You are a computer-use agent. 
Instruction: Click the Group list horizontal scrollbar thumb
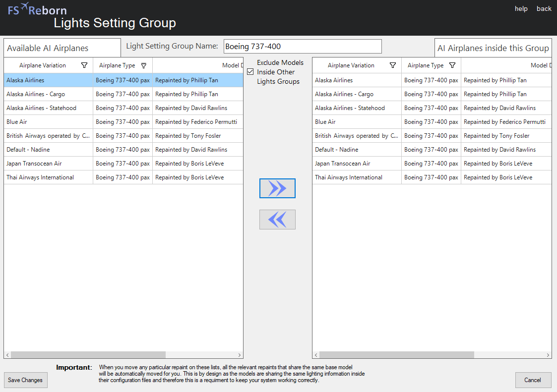[397, 355]
